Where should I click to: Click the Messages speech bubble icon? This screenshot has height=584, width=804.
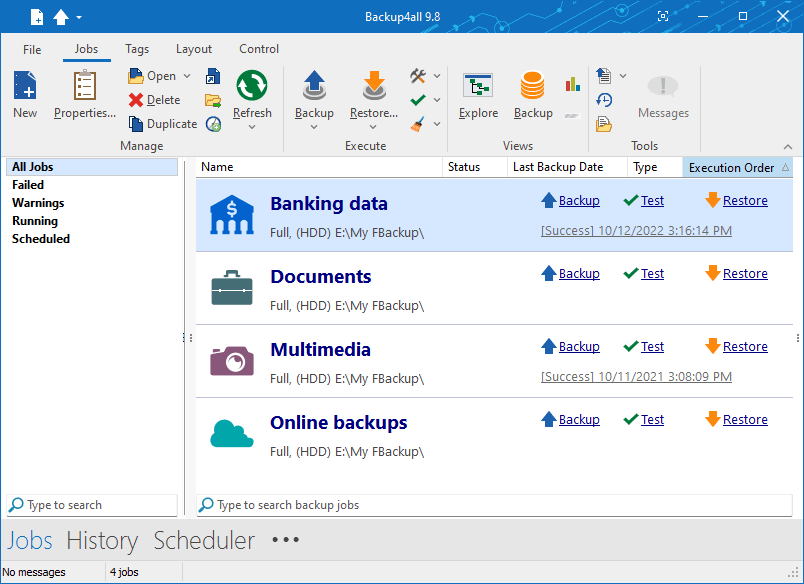tap(663, 86)
